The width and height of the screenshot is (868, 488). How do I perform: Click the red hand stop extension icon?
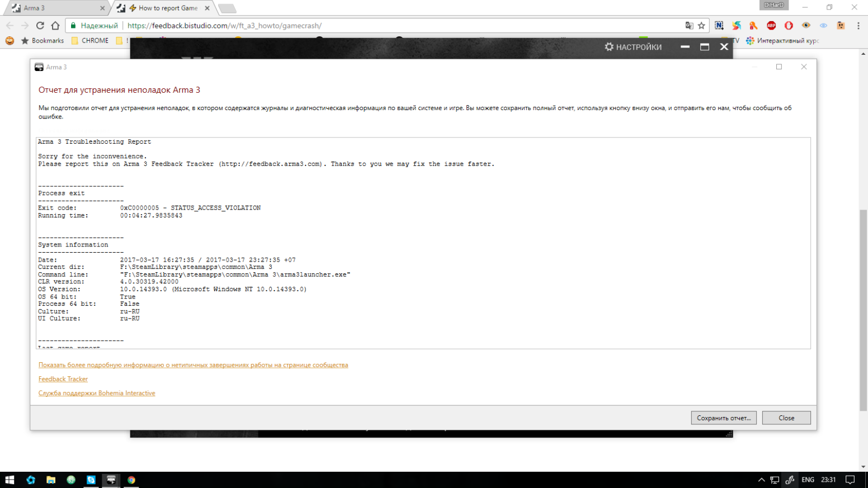pos(789,26)
